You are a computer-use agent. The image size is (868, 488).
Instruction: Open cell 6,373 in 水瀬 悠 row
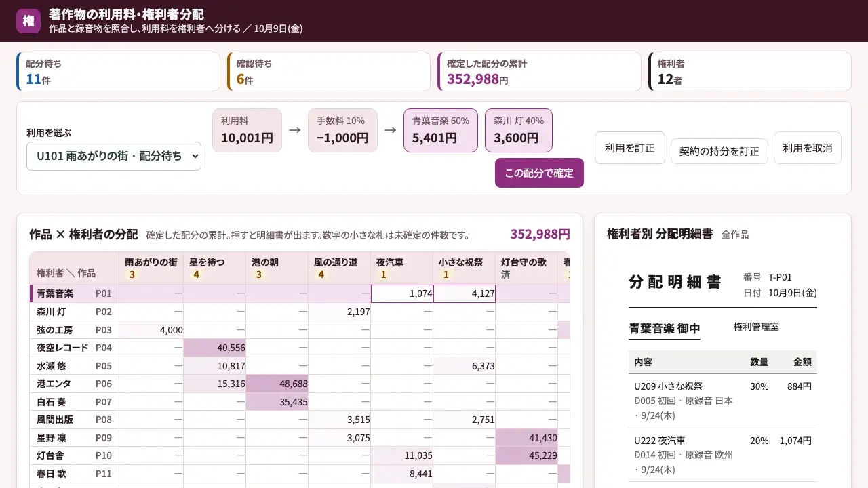click(464, 365)
